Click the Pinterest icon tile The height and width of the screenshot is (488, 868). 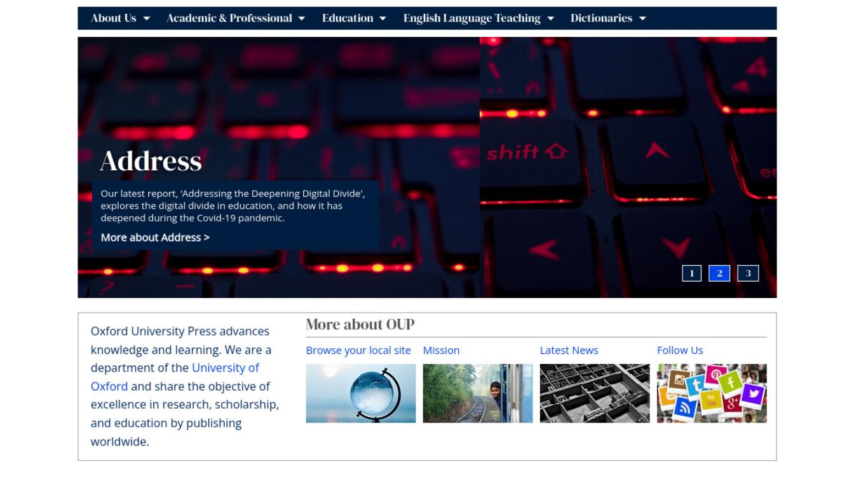[x=715, y=376]
